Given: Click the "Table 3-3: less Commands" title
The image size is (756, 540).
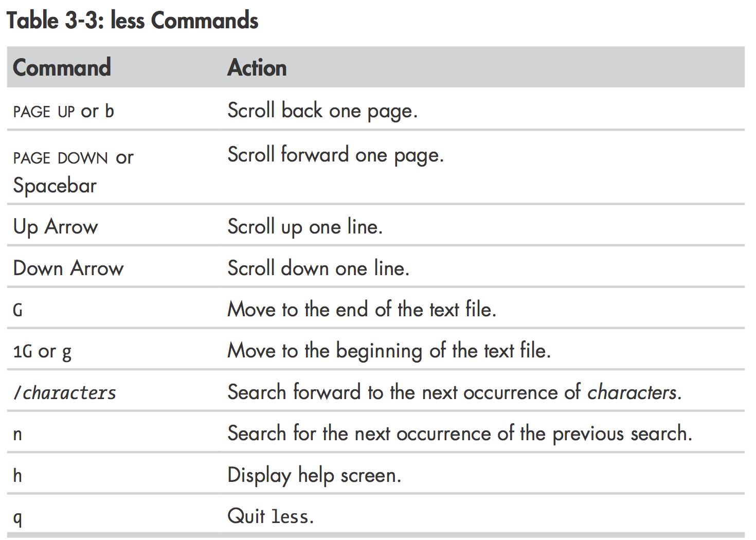Looking at the screenshot, I should click(132, 21).
